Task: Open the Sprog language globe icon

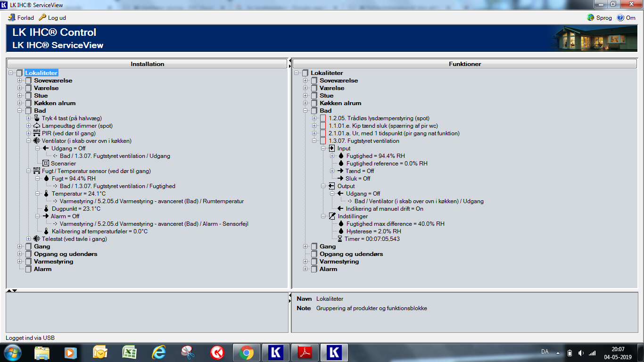Action: tap(591, 17)
